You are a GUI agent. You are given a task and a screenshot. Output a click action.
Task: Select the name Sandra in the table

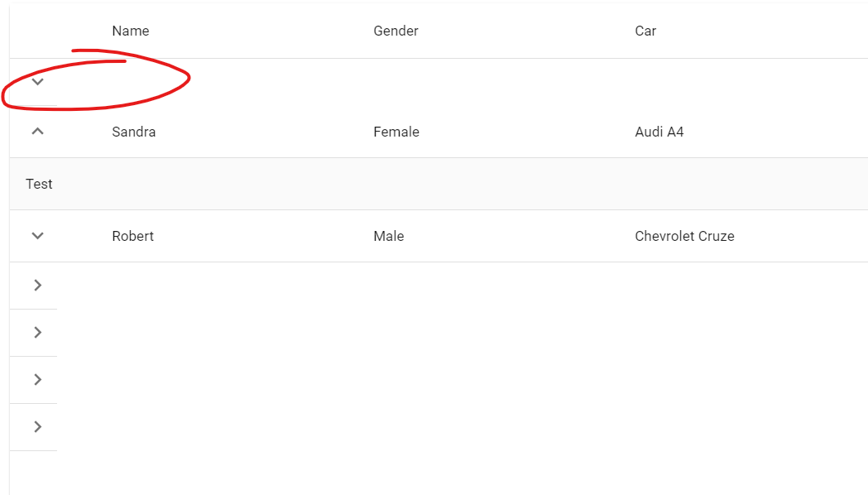pyautogui.click(x=133, y=131)
